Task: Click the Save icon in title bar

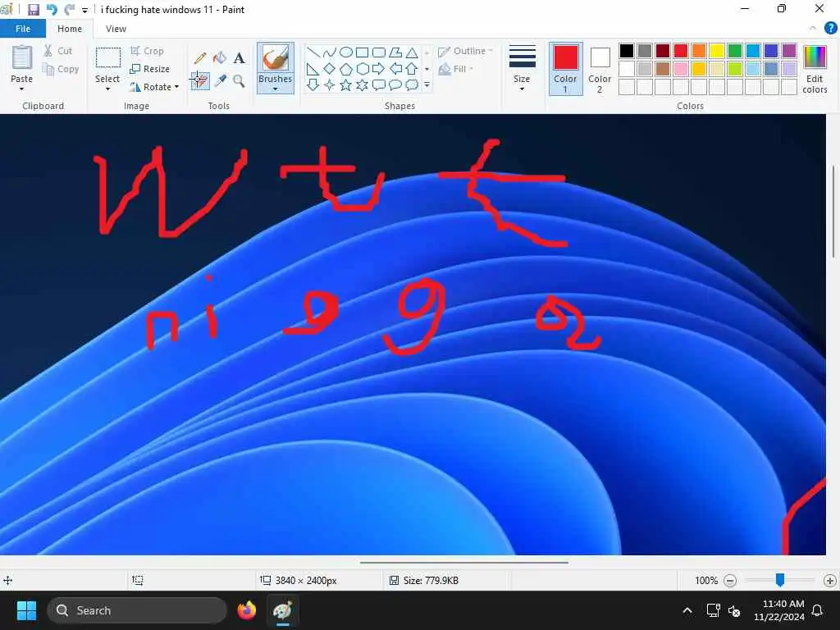Action: pos(33,10)
